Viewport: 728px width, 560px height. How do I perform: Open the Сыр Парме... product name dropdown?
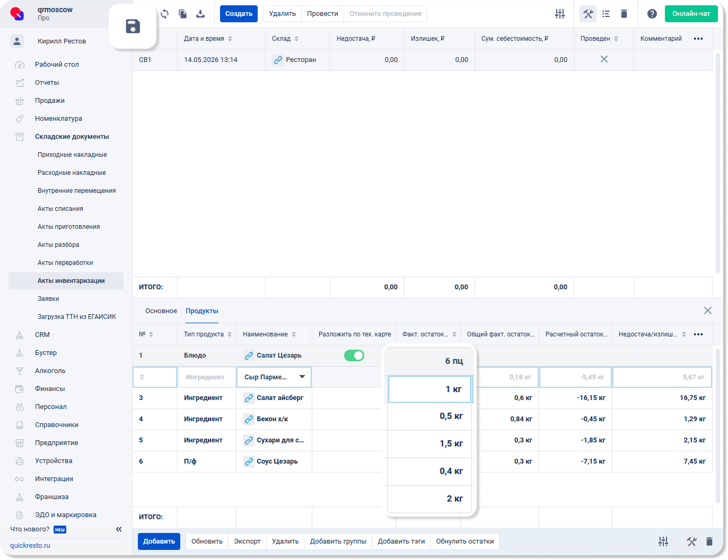(274, 377)
